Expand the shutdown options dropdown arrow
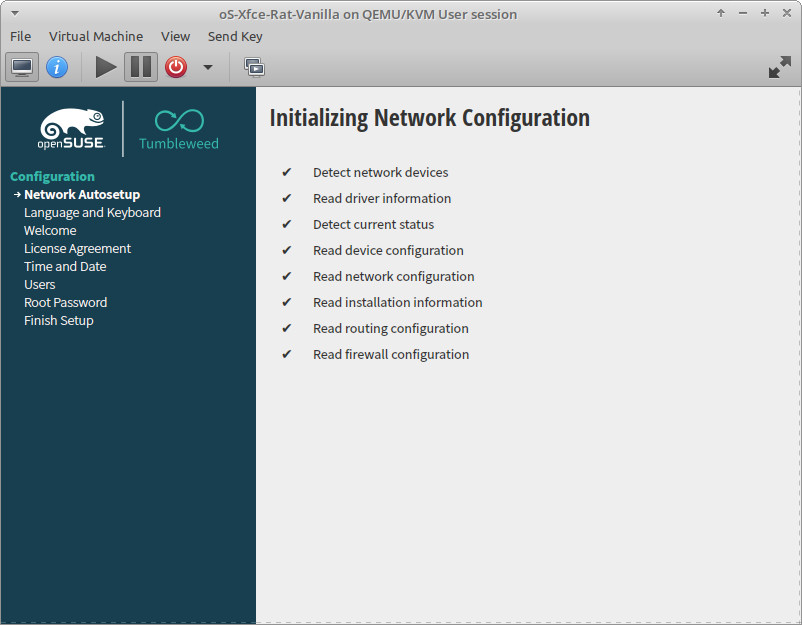Image resolution: width=802 pixels, height=625 pixels. click(x=207, y=67)
